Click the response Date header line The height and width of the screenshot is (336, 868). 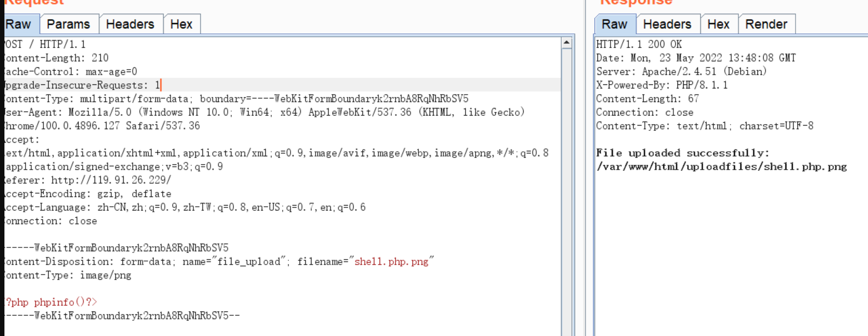coord(696,58)
